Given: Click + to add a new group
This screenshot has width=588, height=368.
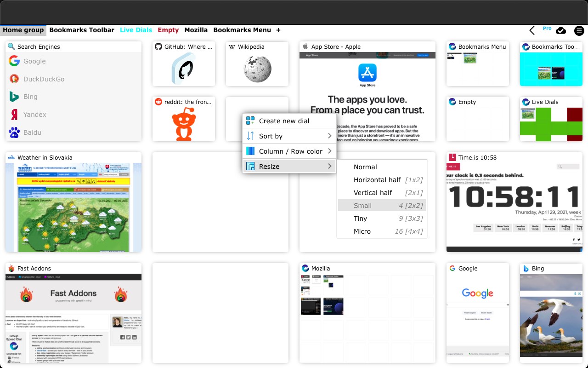Looking at the screenshot, I should pyautogui.click(x=278, y=30).
